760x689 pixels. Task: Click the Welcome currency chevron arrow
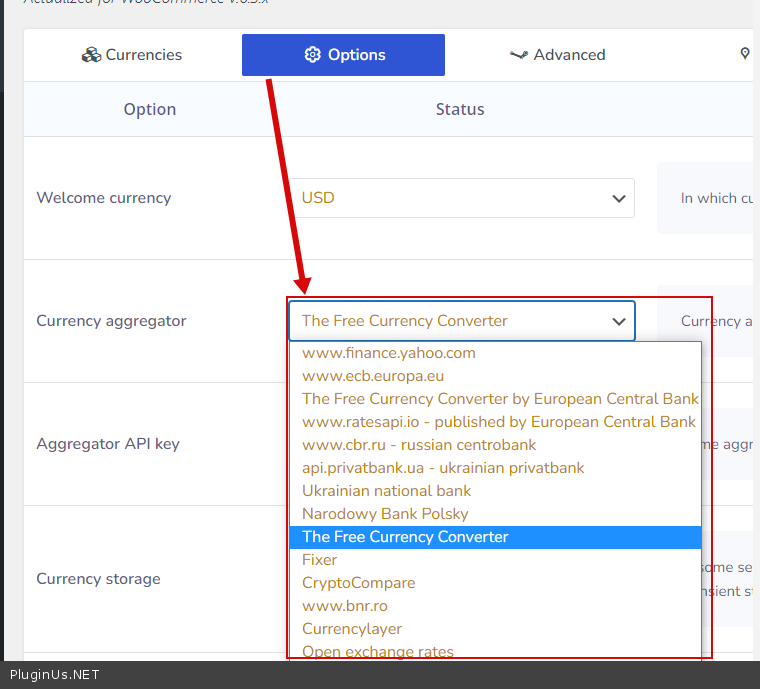pyautogui.click(x=618, y=198)
